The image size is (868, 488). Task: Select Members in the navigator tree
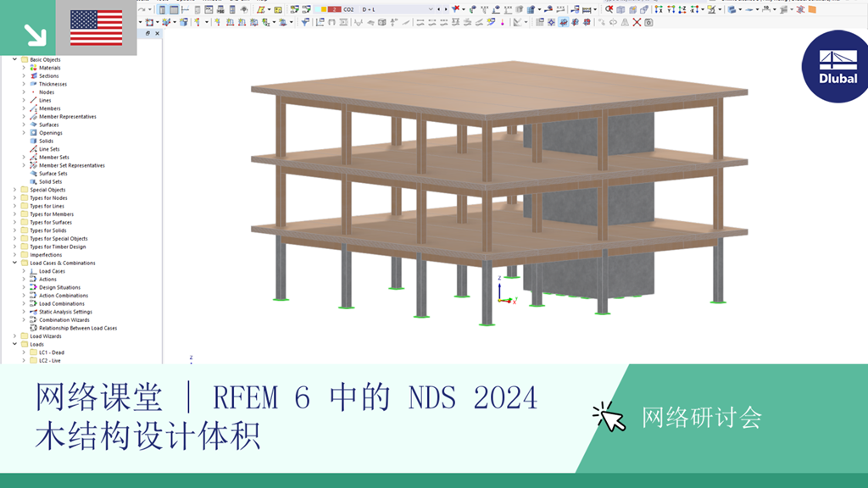pos(50,108)
